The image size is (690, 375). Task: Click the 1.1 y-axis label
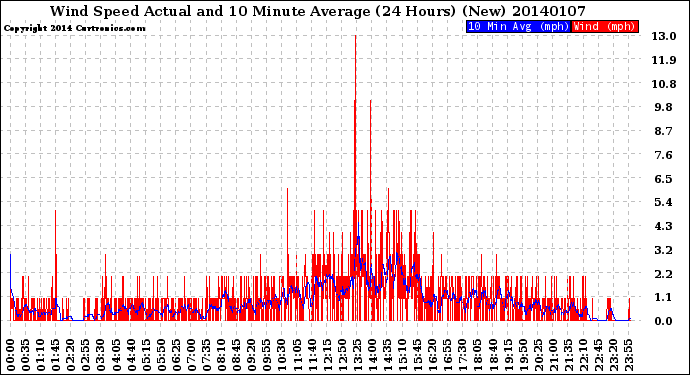pos(664,298)
